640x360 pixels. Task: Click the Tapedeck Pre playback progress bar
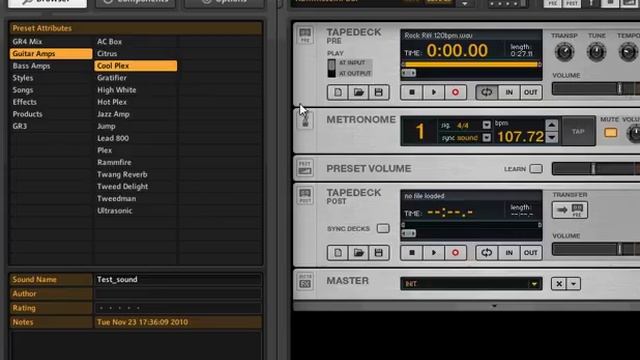coord(471,64)
